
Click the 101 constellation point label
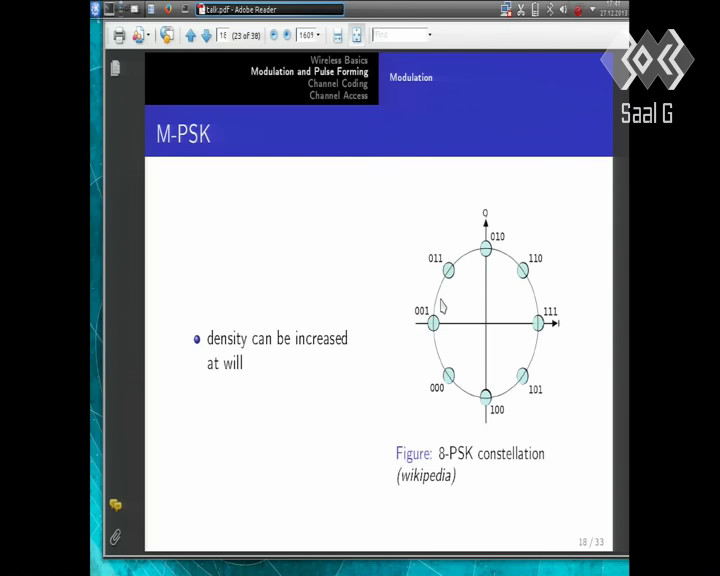pyautogui.click(x=535, y=390)
